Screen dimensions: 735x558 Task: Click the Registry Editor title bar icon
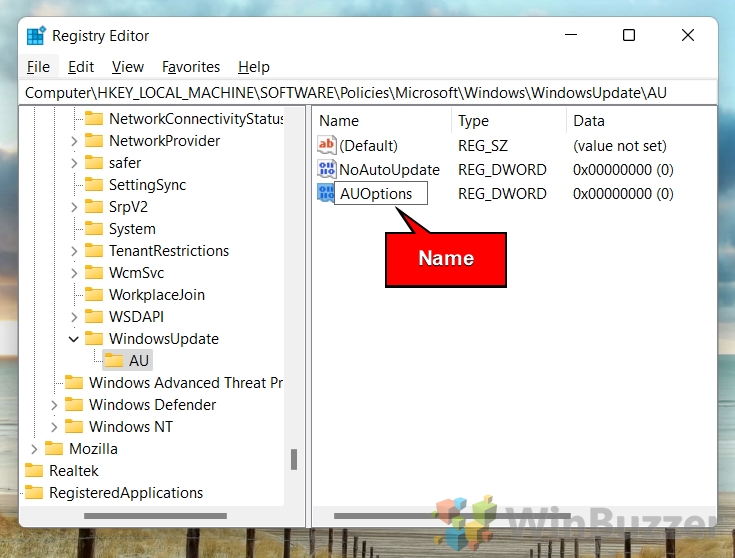coord(36,36)
